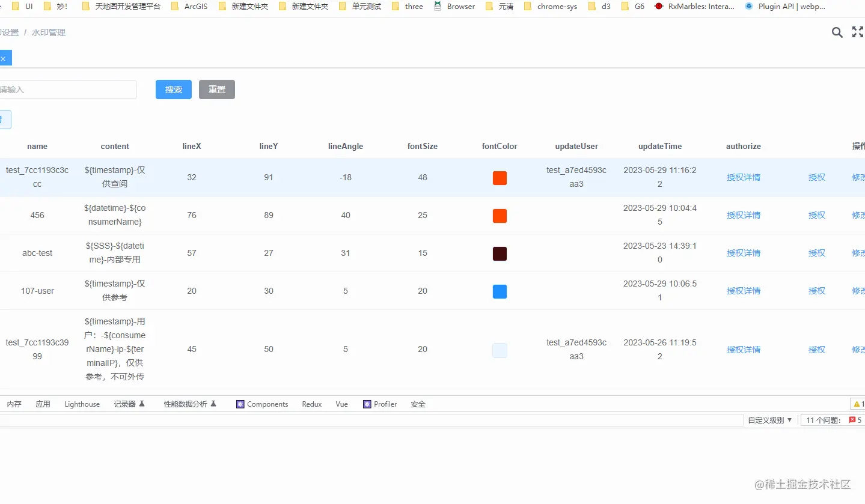This screenshot has height=504, width=865.
Task: Click 授权 link in the abc-test row
Action: [x=817, y=253]
